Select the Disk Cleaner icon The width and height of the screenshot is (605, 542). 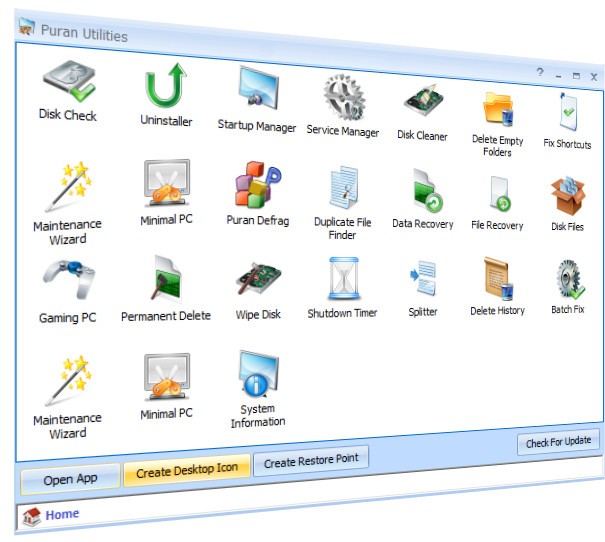(424, 101)
